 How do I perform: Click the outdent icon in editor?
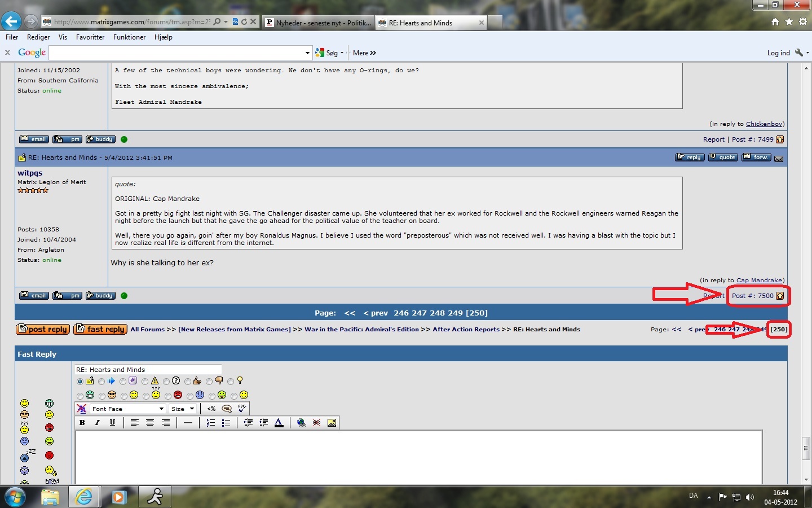tap(248, 422)
